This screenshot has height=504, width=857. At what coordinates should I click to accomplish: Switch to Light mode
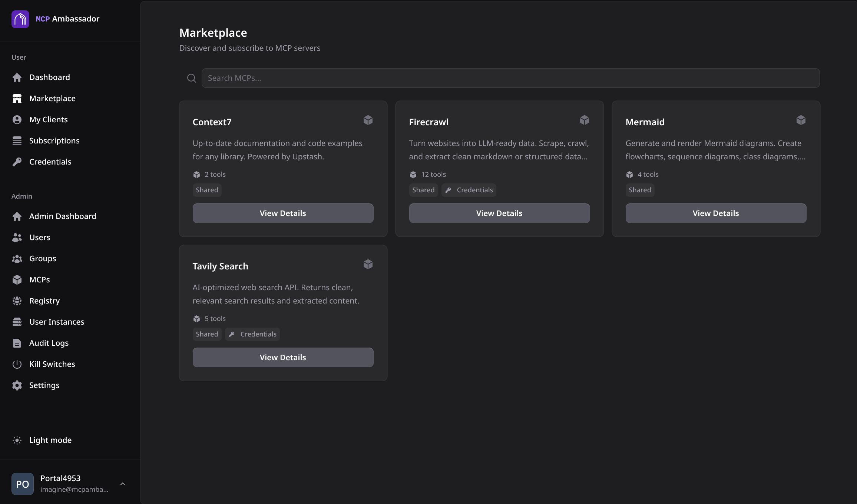point(50,440)
